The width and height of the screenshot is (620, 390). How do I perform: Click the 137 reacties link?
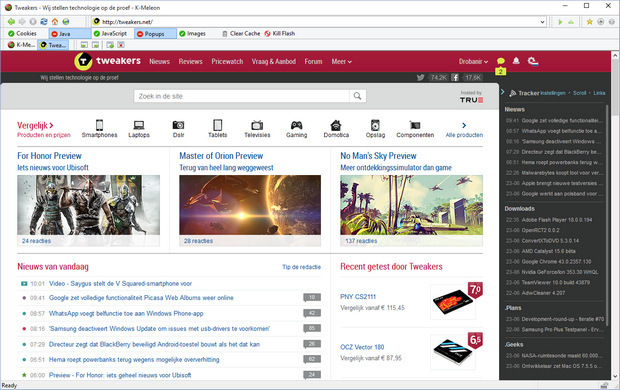[x=361, y=241]
